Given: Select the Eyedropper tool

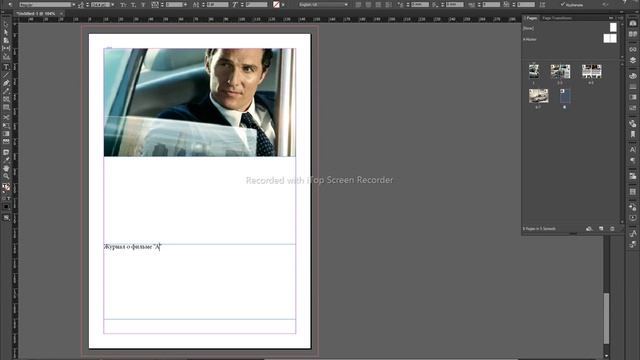Looking at the screenshot, I should click(x=6, y=160).
